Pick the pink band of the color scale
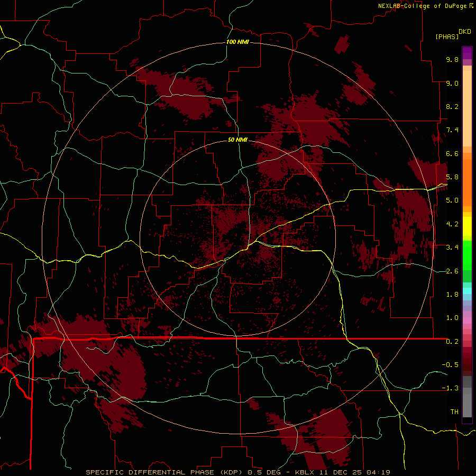This screenshot has width=476, height=476. 467,321
